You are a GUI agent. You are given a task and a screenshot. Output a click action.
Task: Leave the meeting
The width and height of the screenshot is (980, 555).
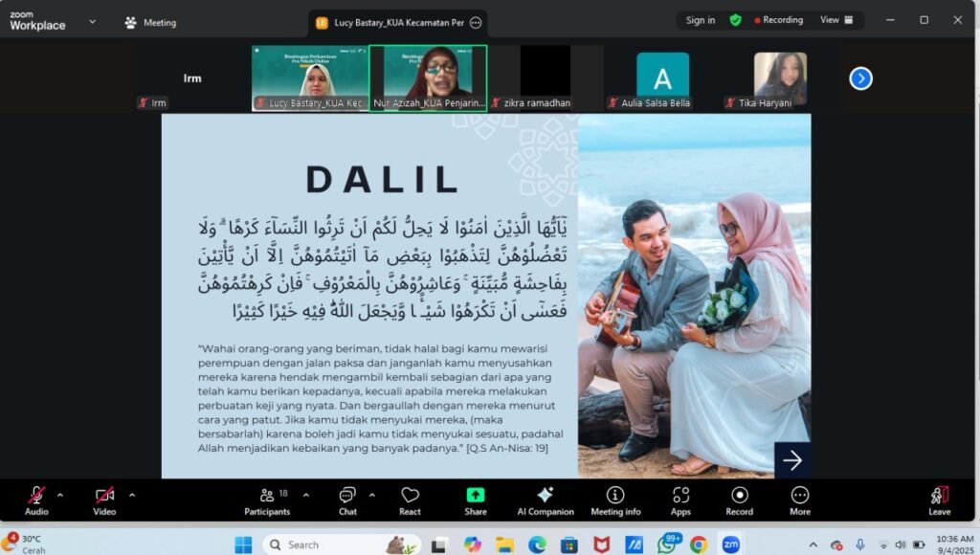pos(939,499)
